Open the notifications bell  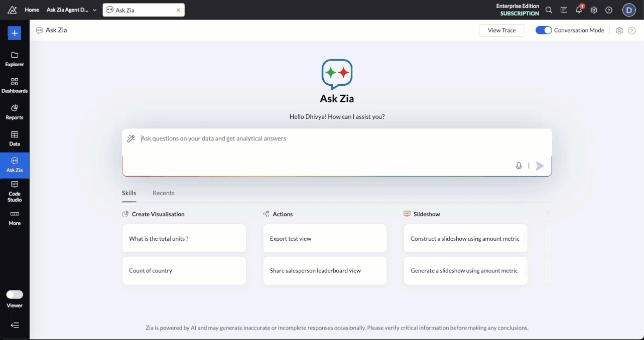579,10
